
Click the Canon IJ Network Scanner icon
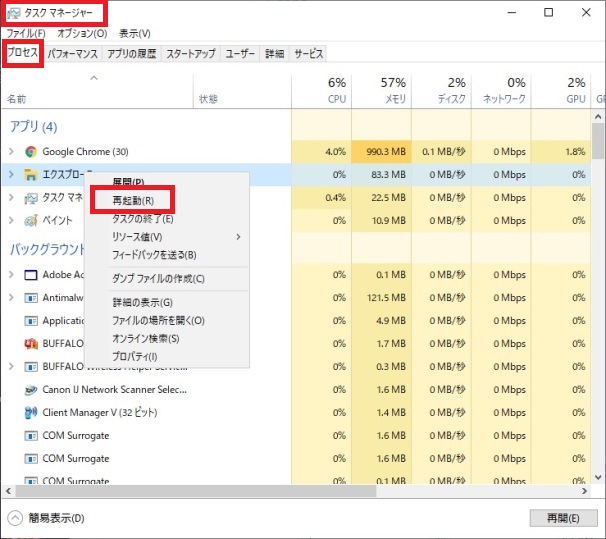click(x=31, y=389)
